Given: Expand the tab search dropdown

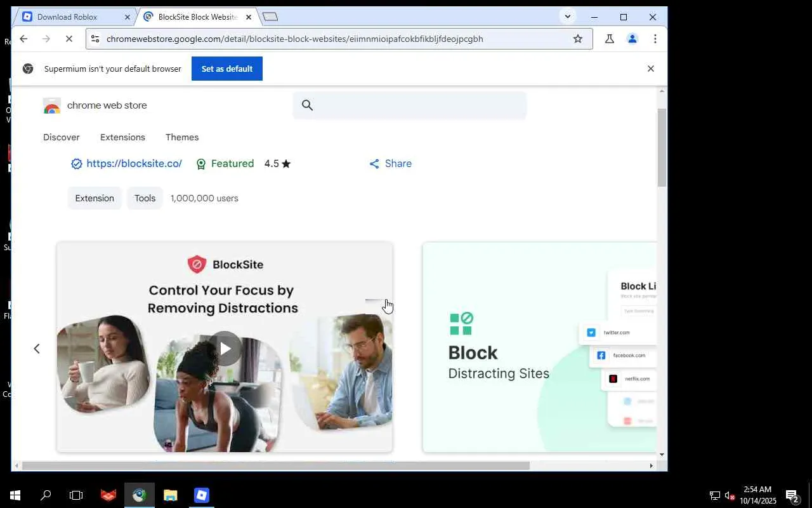Looking at the screenshot, I should point(567,17).
